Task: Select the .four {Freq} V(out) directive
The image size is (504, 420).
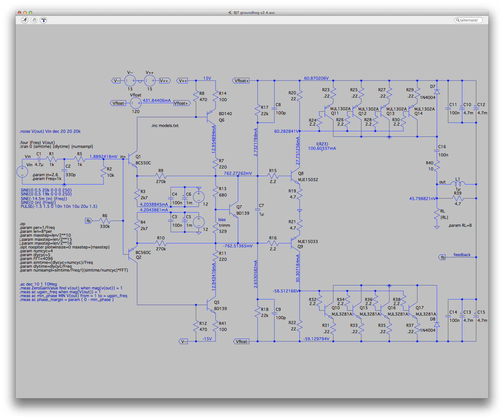Action: (x=37, y=142)
